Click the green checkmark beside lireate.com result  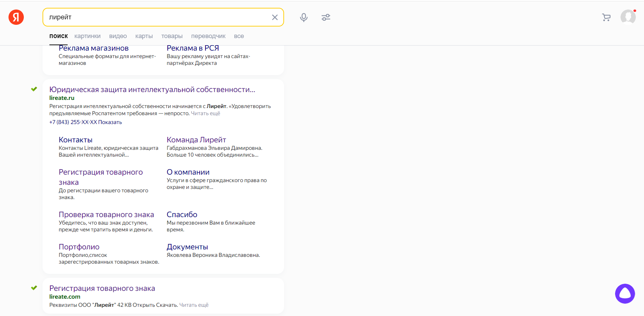click(34, 288)
